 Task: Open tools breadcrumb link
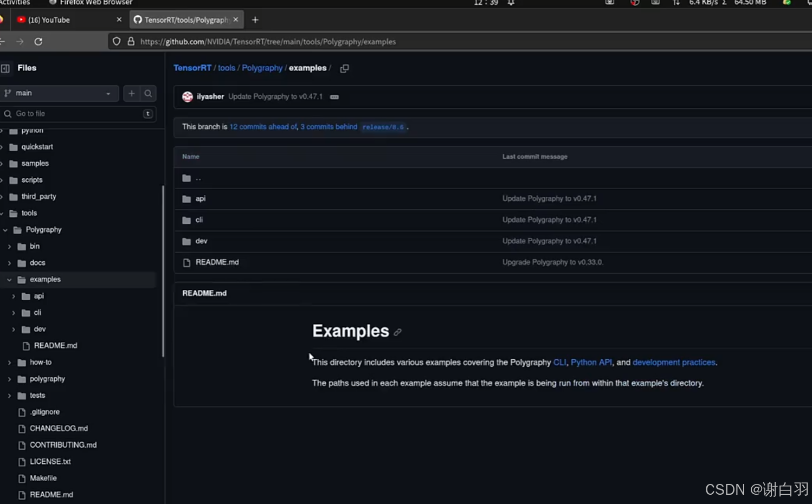coord(227,68)
